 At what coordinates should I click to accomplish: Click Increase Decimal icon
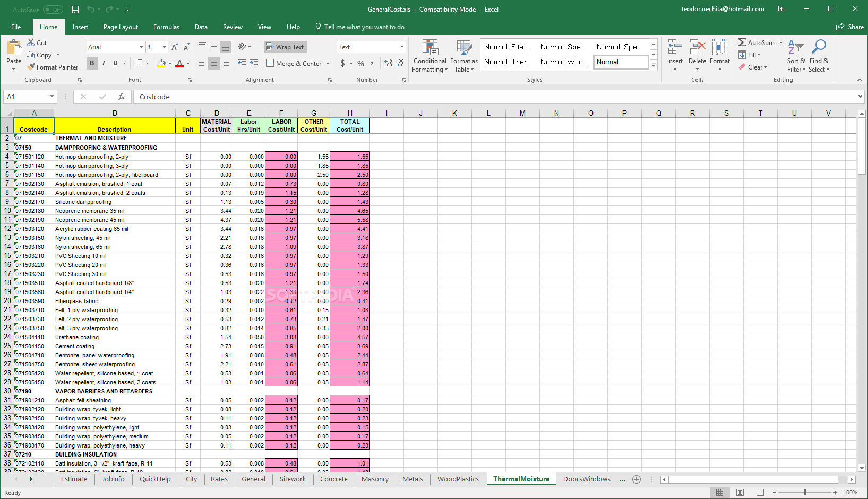[389, 63]
